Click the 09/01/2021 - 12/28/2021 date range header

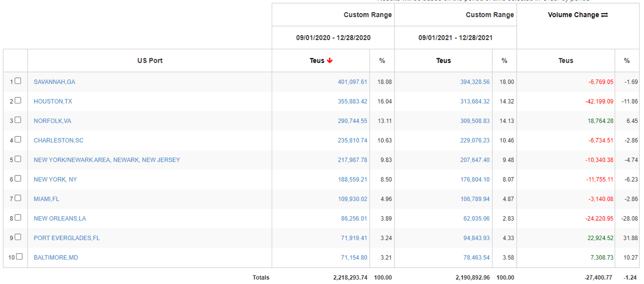pos(456,38)
